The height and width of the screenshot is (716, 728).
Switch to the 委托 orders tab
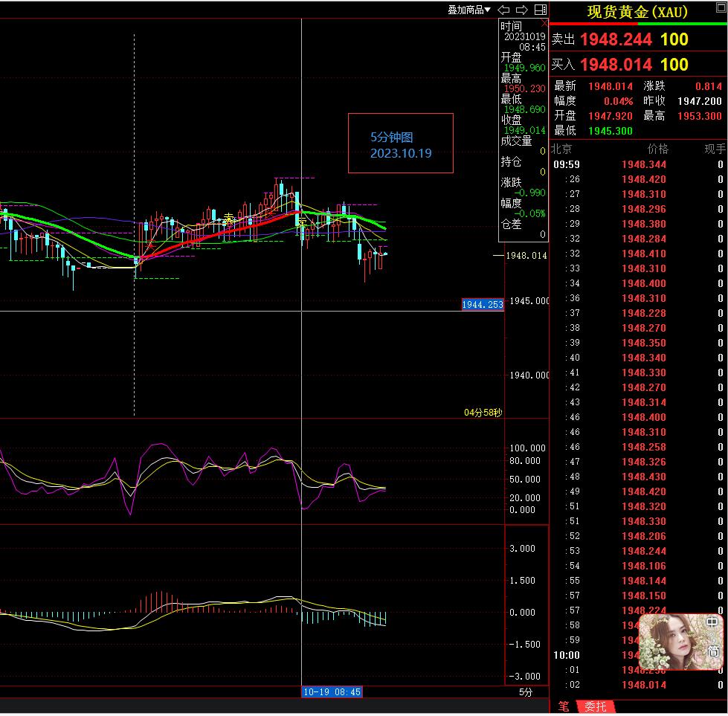point(595,706)
